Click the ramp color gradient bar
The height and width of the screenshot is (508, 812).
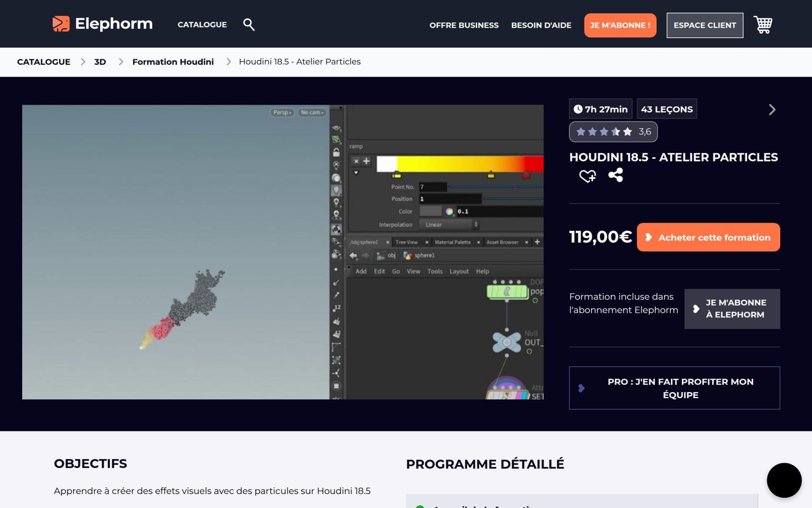tap(460, 164)
